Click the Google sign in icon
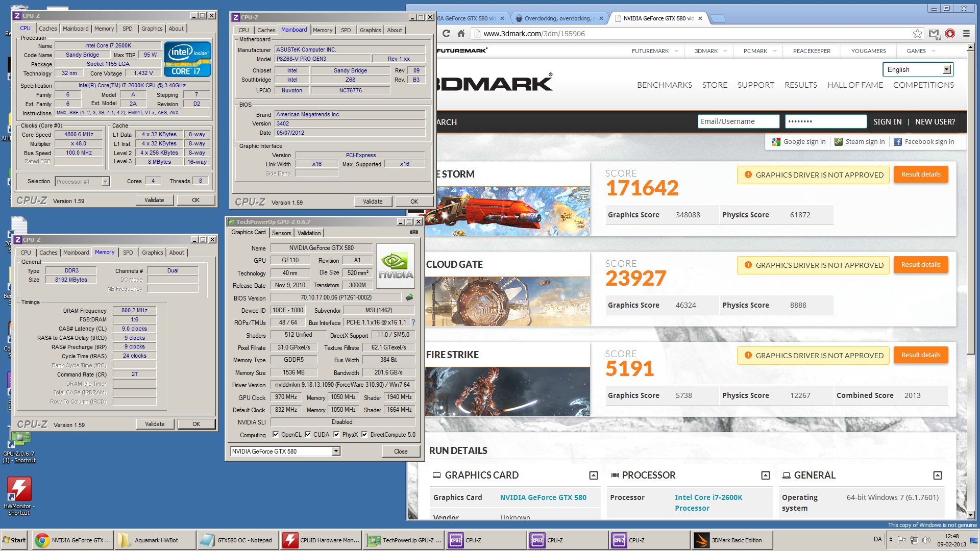Image resolution: width=980 pixels, height=551 pixels. point(776,142)
